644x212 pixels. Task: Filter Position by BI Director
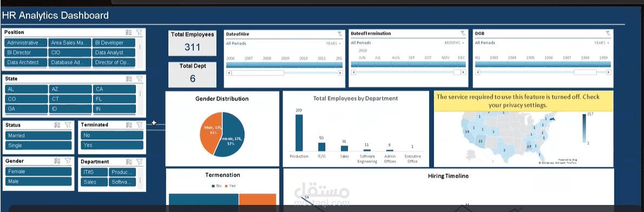[26, 53]
